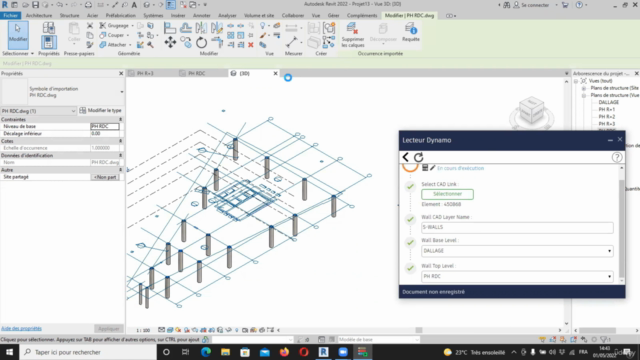Switch to the Structure ribbon tab
This screenshot has height=360, width=640.
(x=69, y=16)
